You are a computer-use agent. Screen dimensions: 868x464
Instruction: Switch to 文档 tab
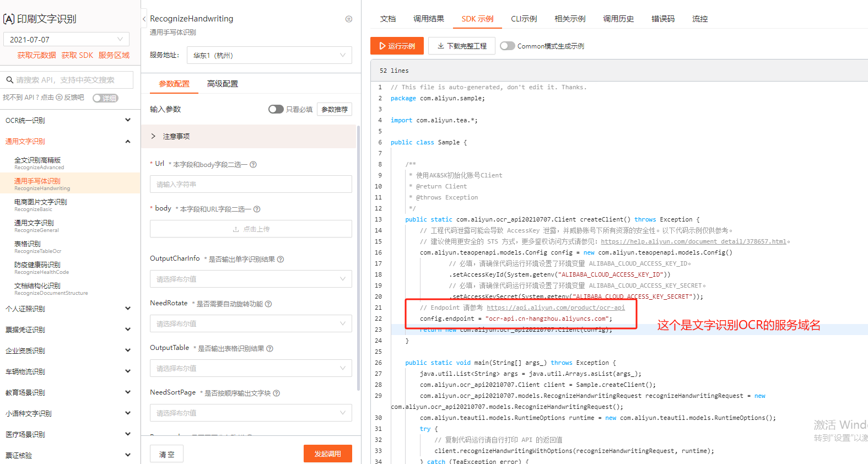[x=388, y=19]
